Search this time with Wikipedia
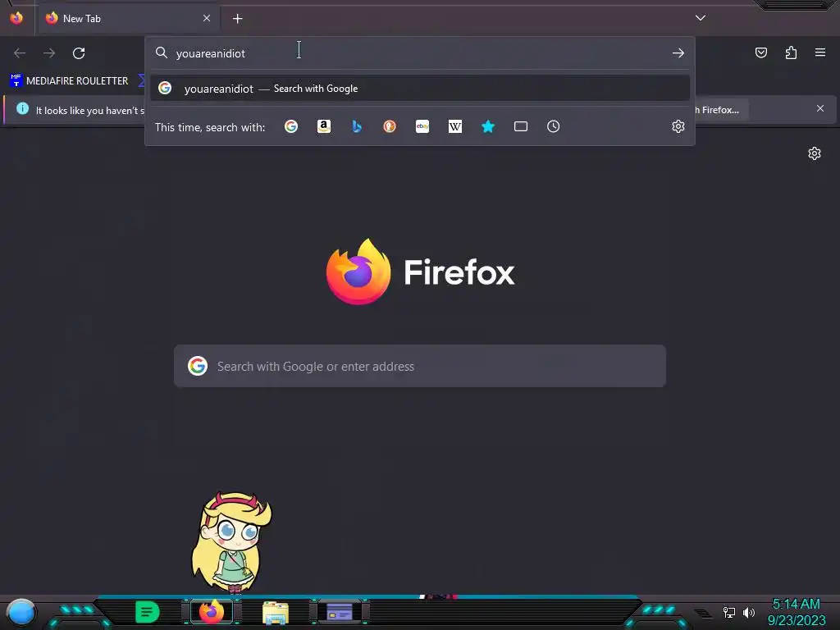840x630 pixels. click(x=454, y=126)
